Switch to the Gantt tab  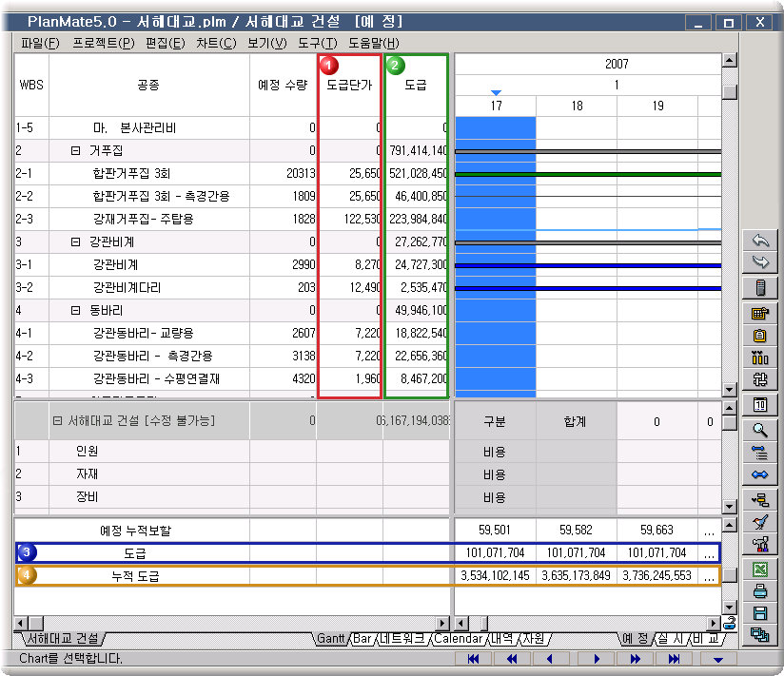(x=330, y=639)
